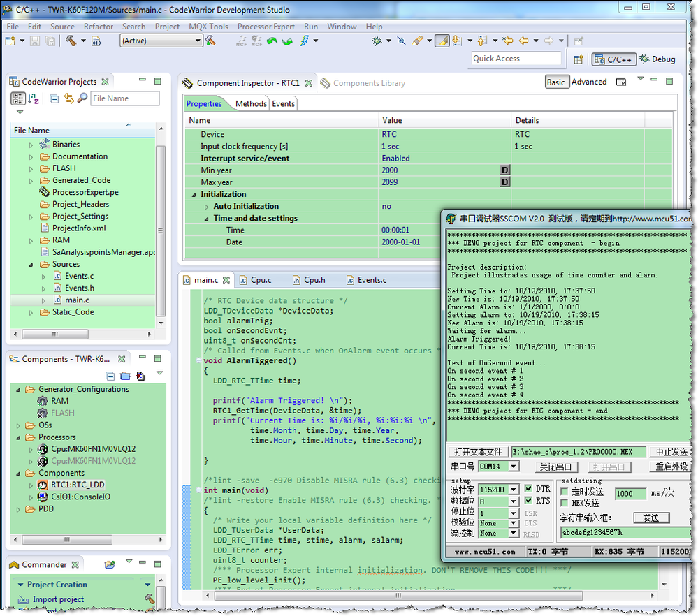Switch to the Debug perspective
Screen dimensions: 698x616
[657, 59]
